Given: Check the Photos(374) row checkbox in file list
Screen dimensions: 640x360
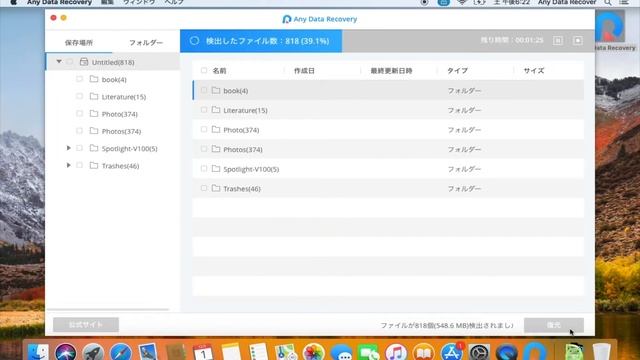Looking at the screenshot, I should (204, 149).
